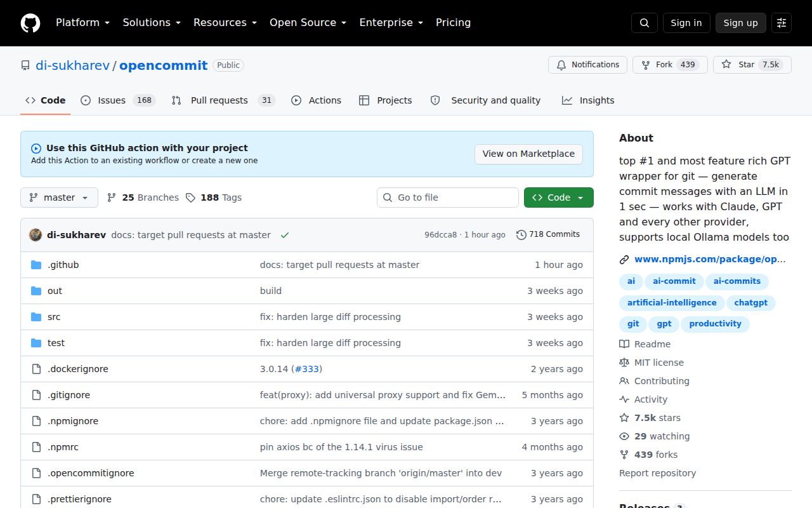Switch to the Pull requests tab
The image size is (812, 508).
[223, 100]
